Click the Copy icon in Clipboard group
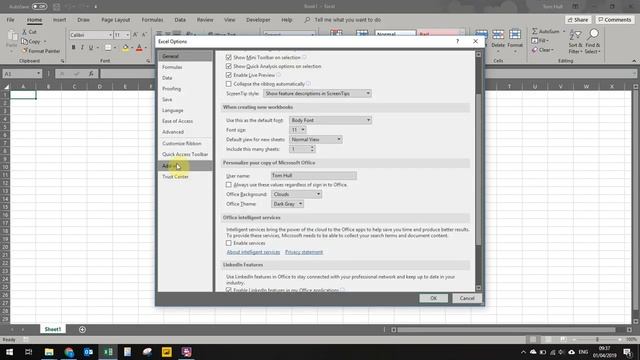This screenshot has width=640, height=360. point(24,41)
